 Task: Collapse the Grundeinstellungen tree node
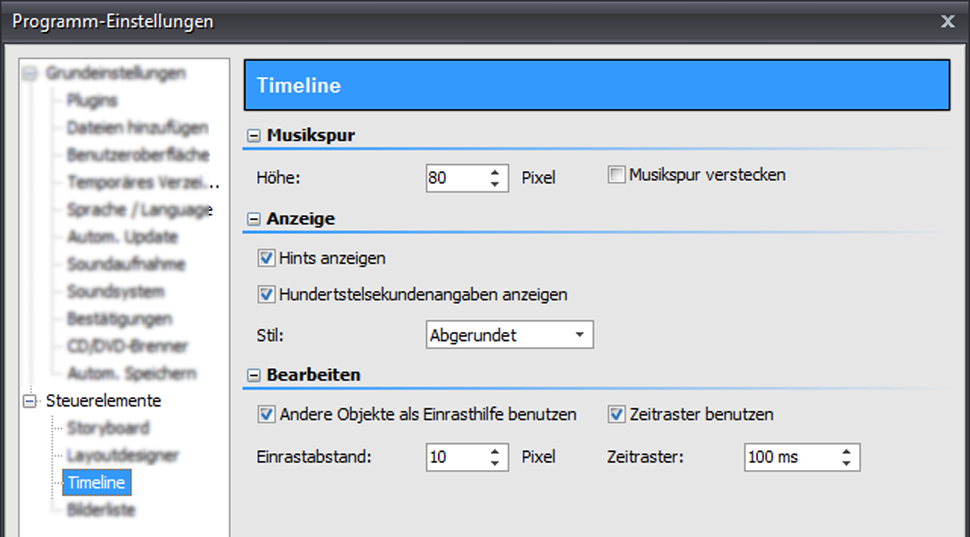[x=29, y=73]
